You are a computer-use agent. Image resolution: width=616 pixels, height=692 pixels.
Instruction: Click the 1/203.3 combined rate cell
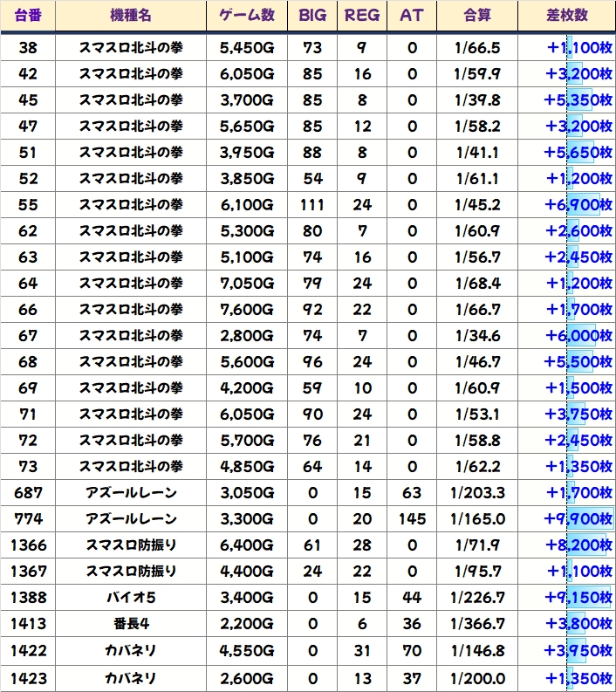[477, 493]
